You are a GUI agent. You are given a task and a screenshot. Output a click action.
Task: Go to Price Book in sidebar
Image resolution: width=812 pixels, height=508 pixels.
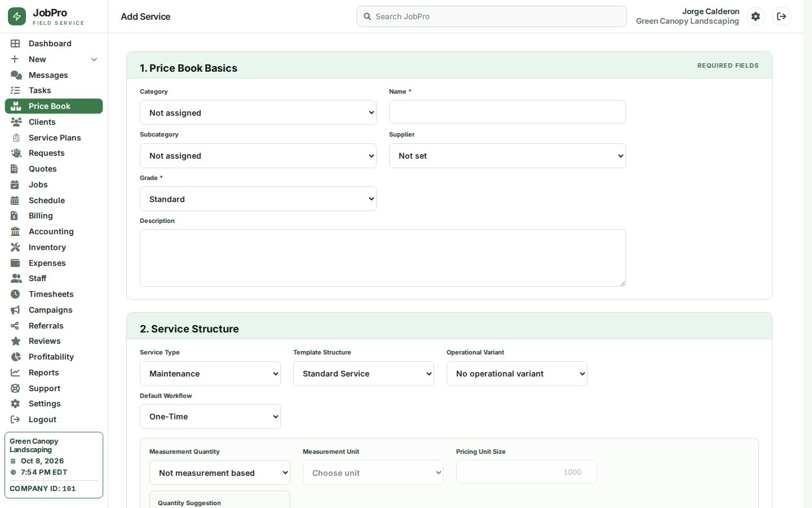pos(54,106)
